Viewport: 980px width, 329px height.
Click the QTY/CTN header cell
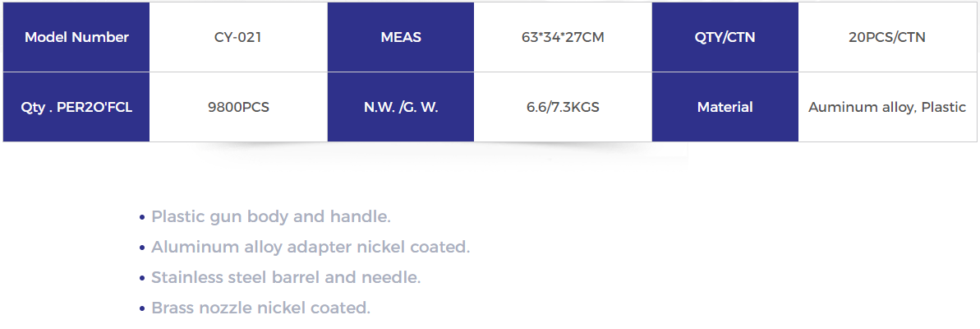(x=725, y=37)
